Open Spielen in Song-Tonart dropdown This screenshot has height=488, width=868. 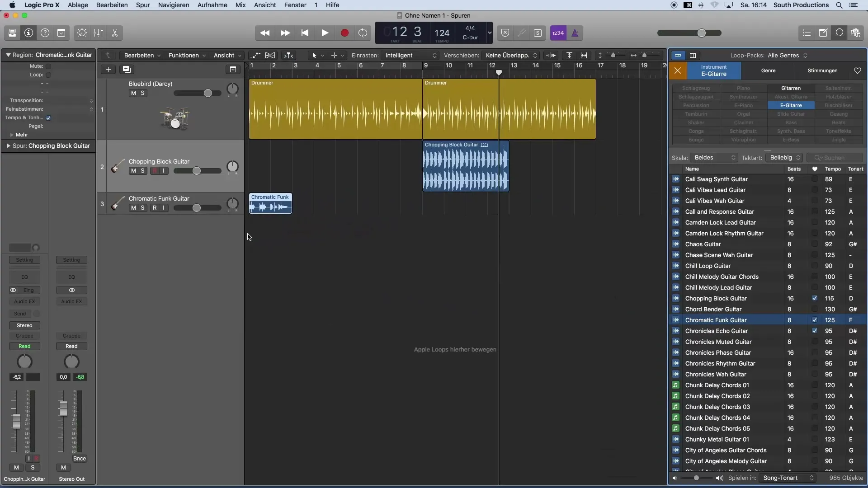pyautogui.click(x=787, y=478)
